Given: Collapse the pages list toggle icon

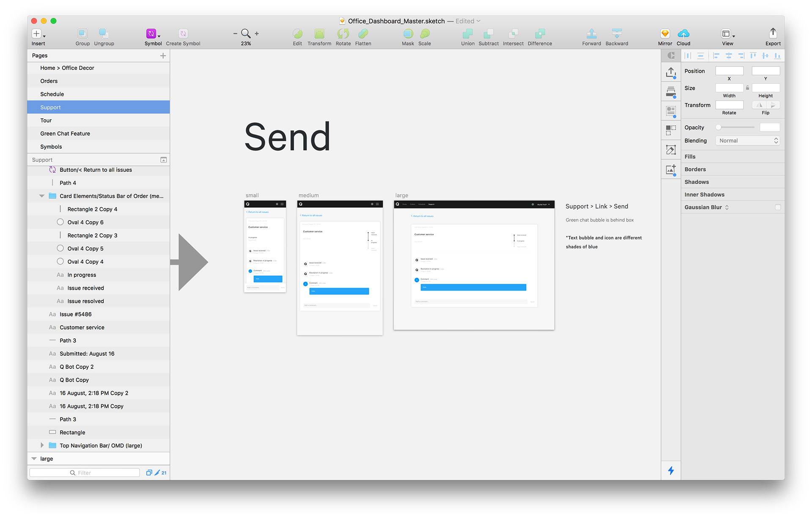Looking at the screenshot, I should click(164, 160).
